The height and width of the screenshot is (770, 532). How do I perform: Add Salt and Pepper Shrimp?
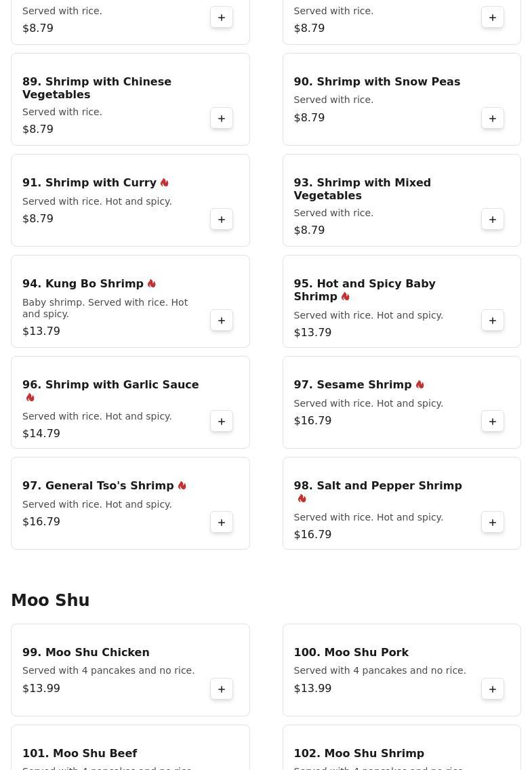point(493,523)
